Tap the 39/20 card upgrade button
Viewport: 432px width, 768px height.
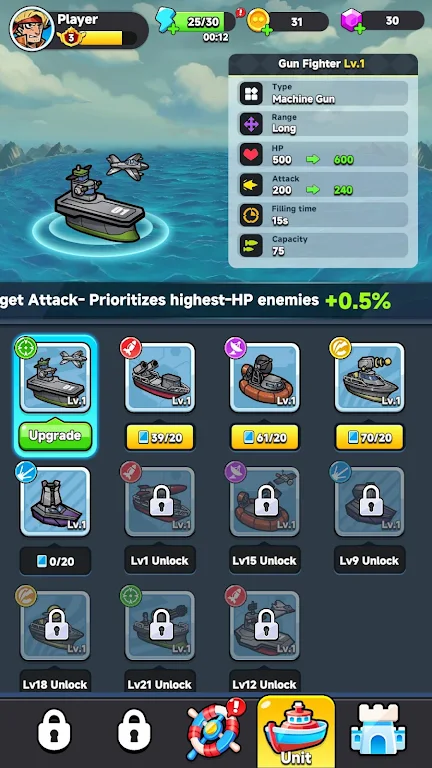160,437
